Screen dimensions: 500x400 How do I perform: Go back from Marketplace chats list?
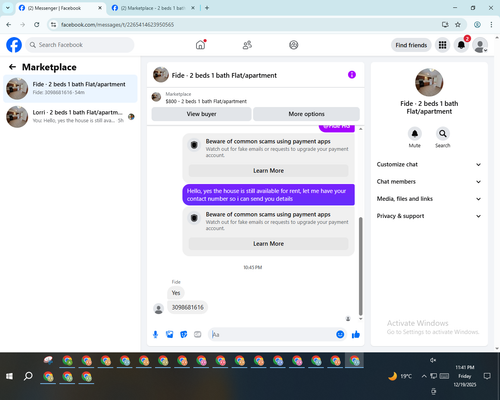pyautogui.click(x=12, y=67)
